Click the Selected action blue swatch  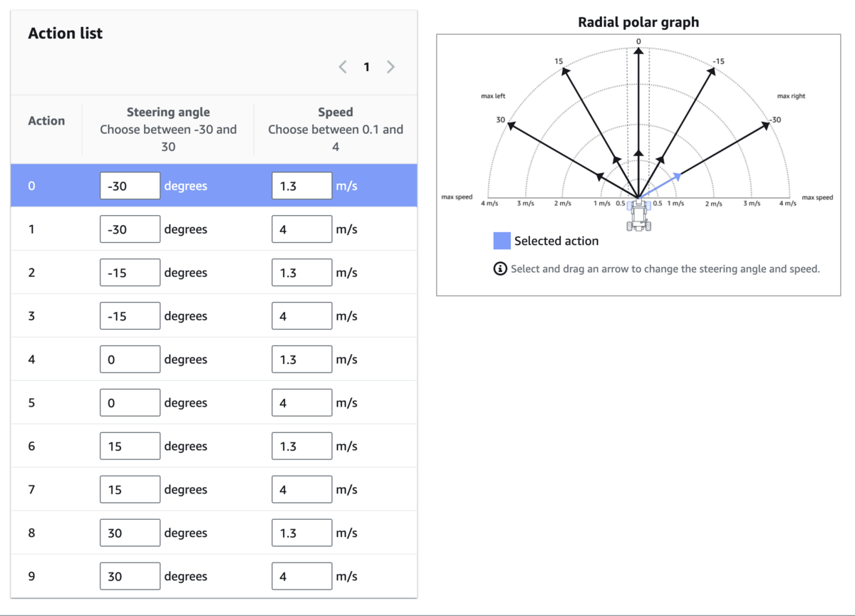tap(502, 241)
